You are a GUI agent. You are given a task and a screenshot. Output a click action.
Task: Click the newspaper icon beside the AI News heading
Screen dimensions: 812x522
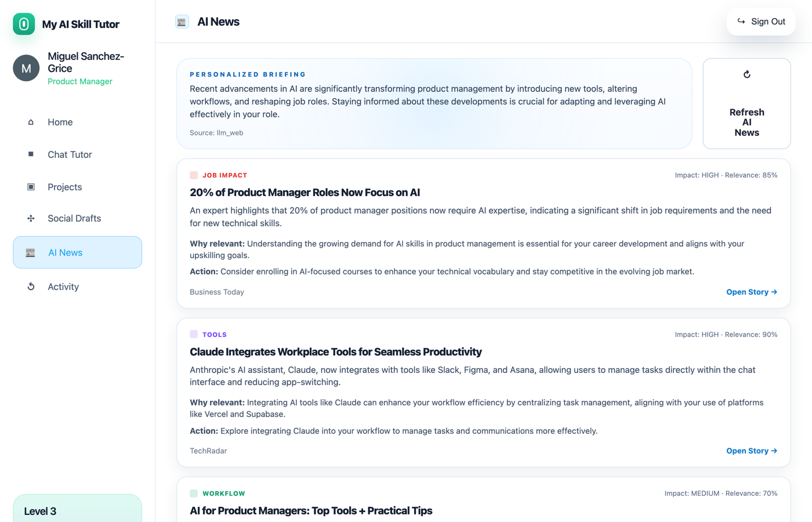point(182,21)
